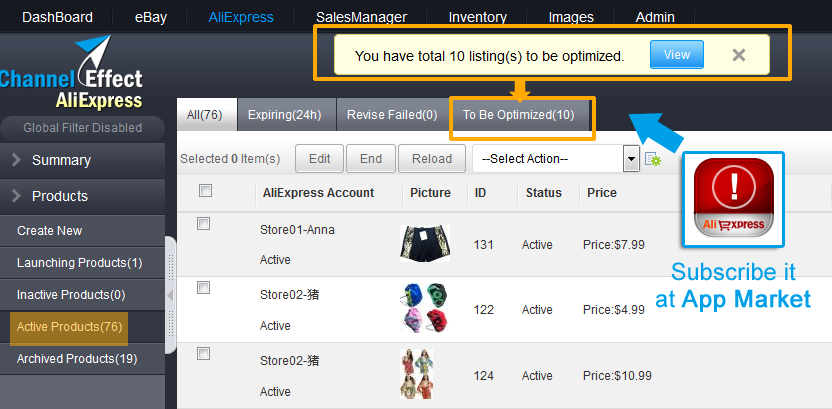The height and width of the screenshot is (409, 832).
Task: Click the shorts product thumbnail
Action: 425,243
